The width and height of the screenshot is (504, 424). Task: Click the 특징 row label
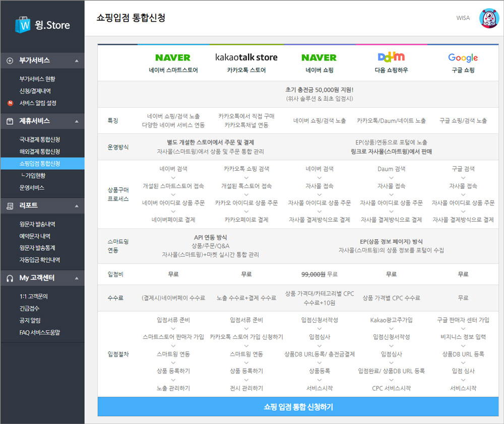tap(113, 121)
